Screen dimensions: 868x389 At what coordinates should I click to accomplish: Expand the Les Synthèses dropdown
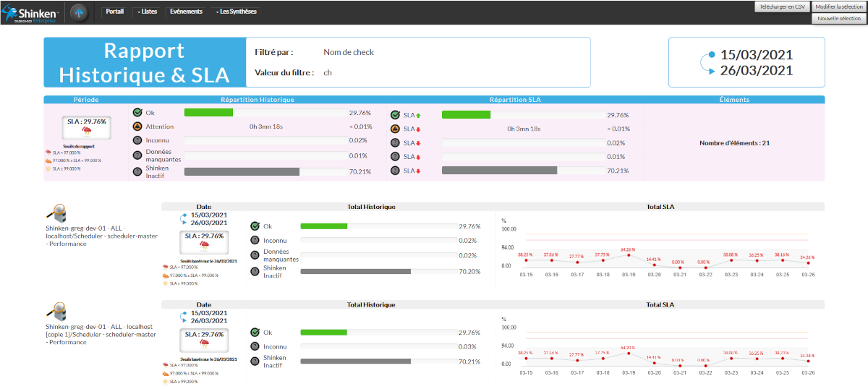click(235, 12)
